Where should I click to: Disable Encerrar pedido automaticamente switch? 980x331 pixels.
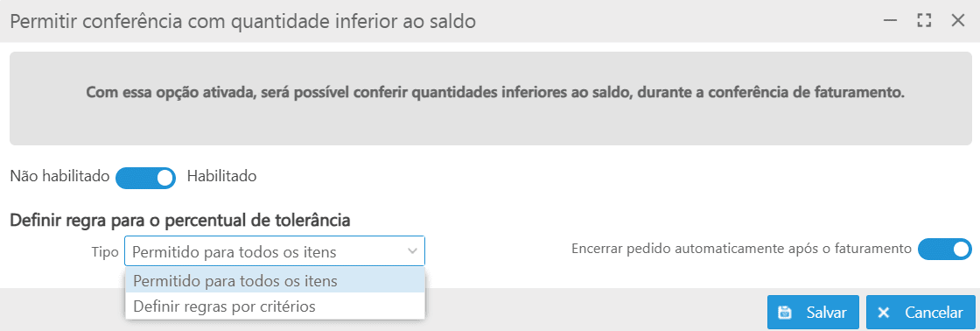pyautogui.click(x=944, y=249)
